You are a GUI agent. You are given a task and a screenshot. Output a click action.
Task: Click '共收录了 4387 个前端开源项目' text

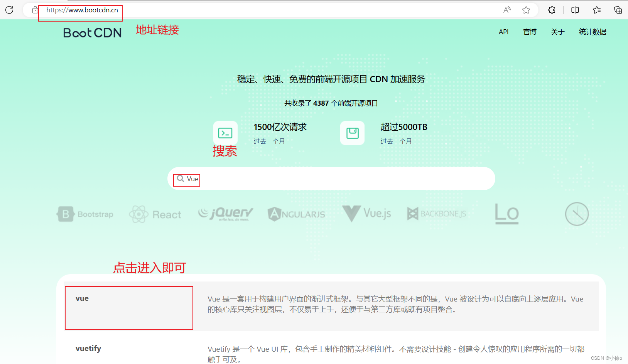[331, 103]
